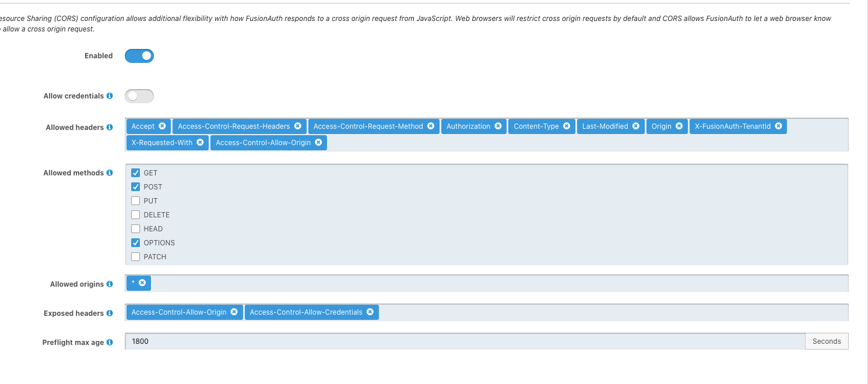Uncheck the GET method checkbox
868x384 pixels.
point(136,173)
